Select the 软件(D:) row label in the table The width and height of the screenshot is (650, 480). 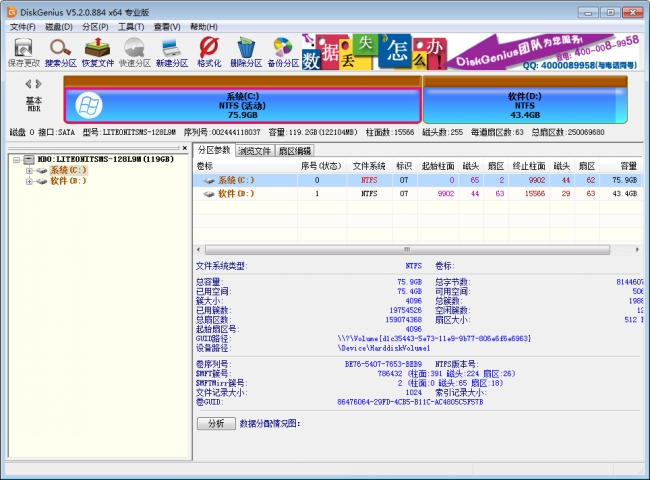(x=236, y=194)
